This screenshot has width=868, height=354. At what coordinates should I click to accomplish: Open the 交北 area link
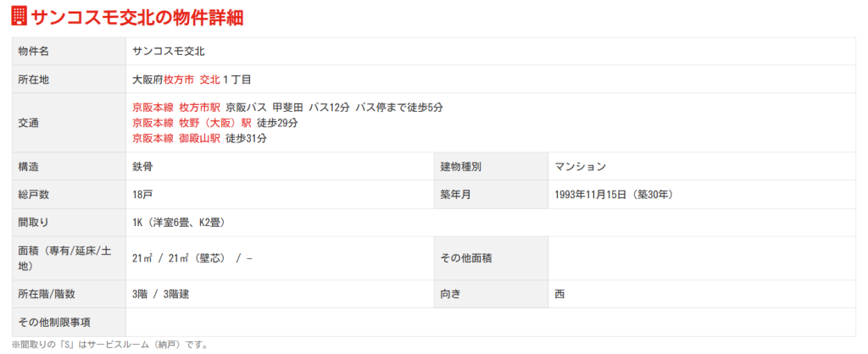click(209, 79)
